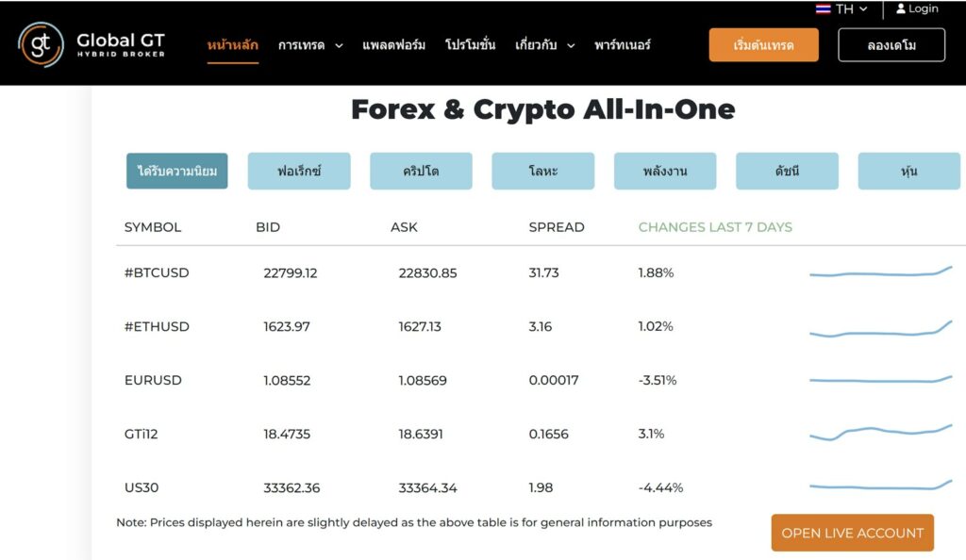Open the TH language dropdown

click(x=841, y=8)
